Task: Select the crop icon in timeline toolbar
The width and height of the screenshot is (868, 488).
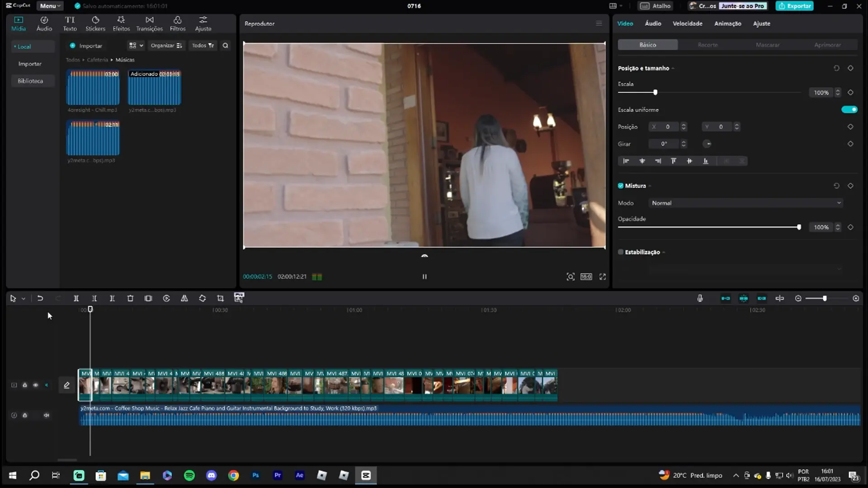Action: [x=220, y=298]
